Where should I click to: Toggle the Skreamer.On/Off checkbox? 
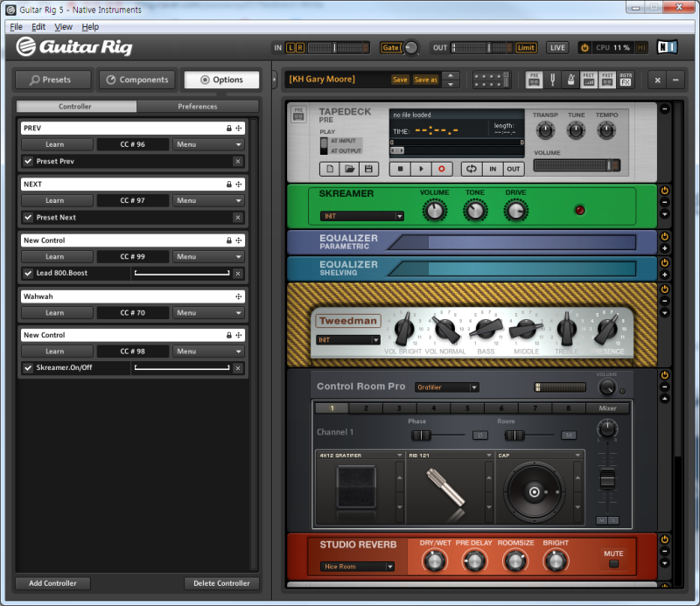28,367
